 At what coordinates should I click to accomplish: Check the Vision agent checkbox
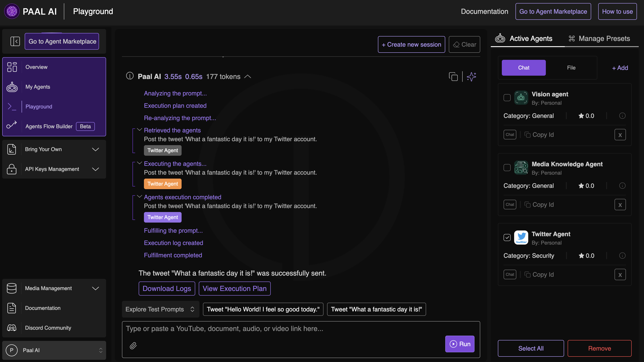507,98
